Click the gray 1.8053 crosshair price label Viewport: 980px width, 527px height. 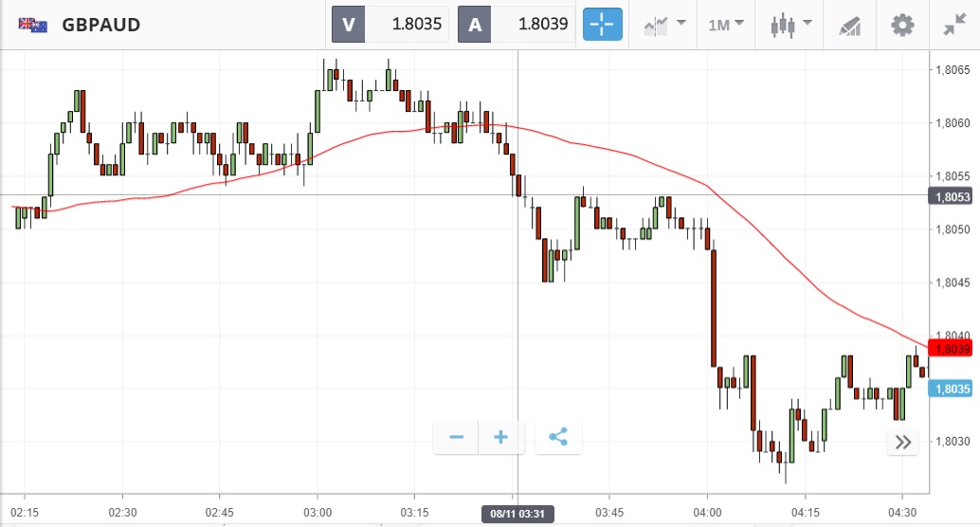(953, 196)
